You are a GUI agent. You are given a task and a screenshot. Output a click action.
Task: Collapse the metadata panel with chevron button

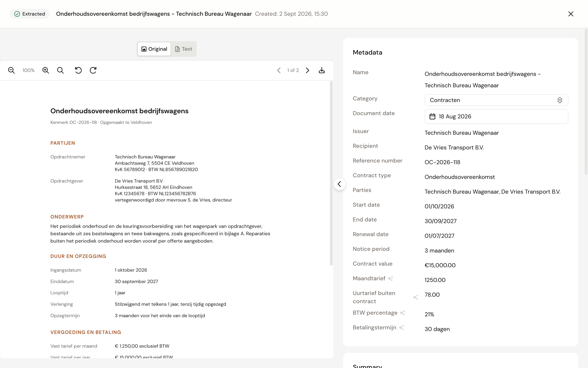(340, 184)
